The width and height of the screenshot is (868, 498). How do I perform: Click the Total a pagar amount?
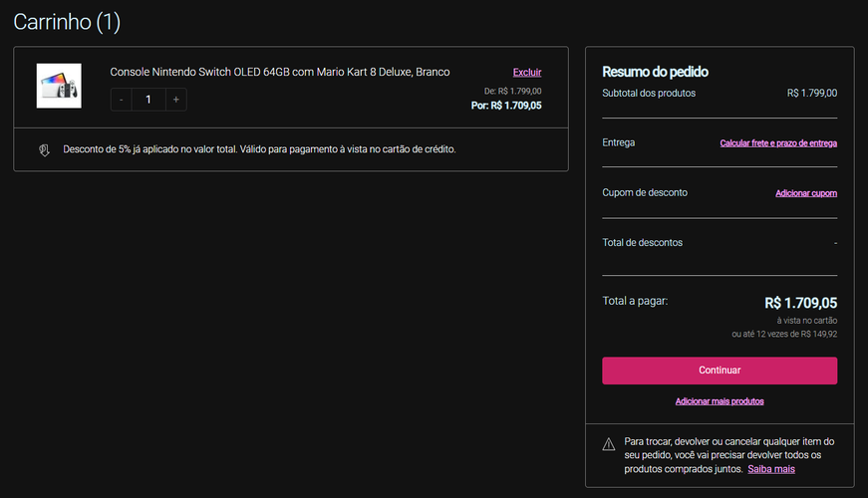[800, 303]
